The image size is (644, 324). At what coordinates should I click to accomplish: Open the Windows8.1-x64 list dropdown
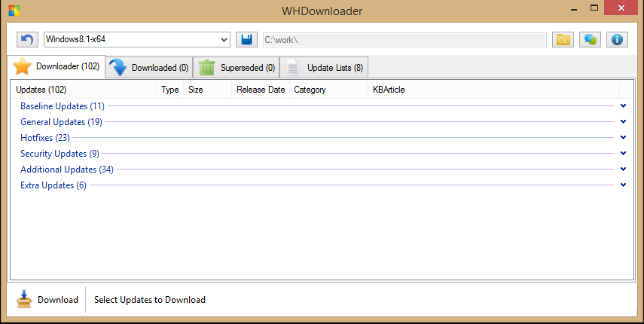point(137,40)
